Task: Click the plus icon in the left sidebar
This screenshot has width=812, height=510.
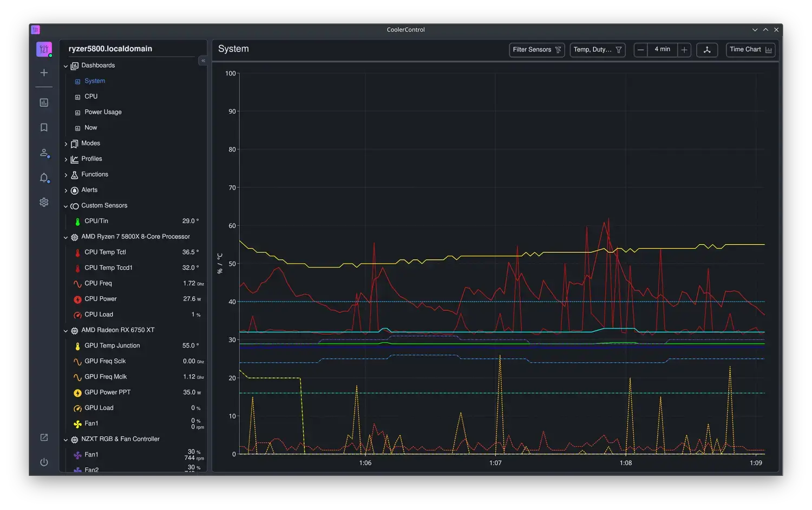Action: pos(44,73)
